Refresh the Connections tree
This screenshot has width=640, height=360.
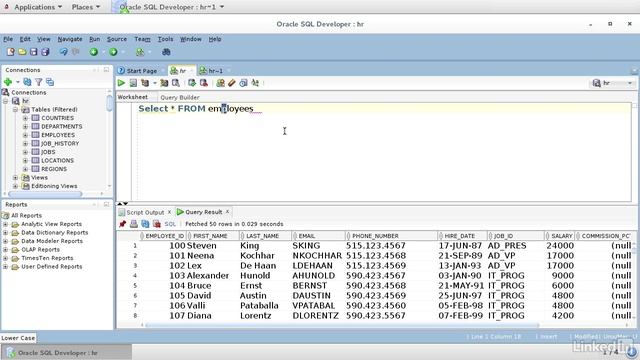27,82
